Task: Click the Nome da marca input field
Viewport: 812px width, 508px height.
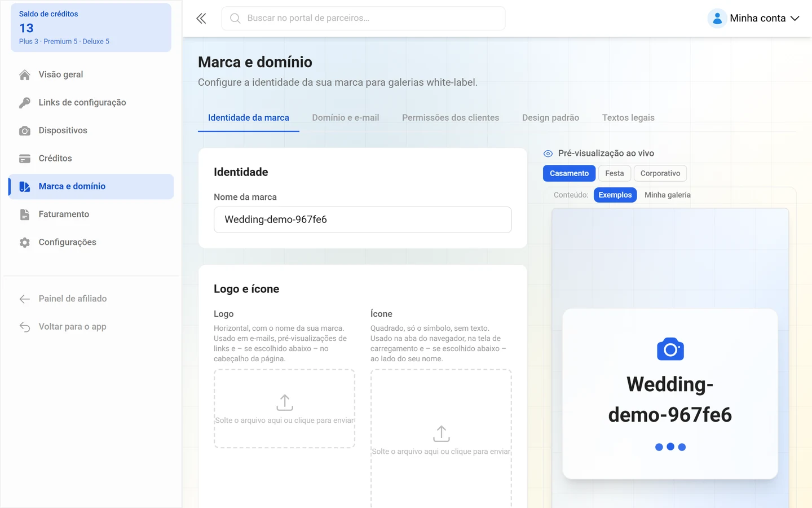Action: click(x=363, y=220)
